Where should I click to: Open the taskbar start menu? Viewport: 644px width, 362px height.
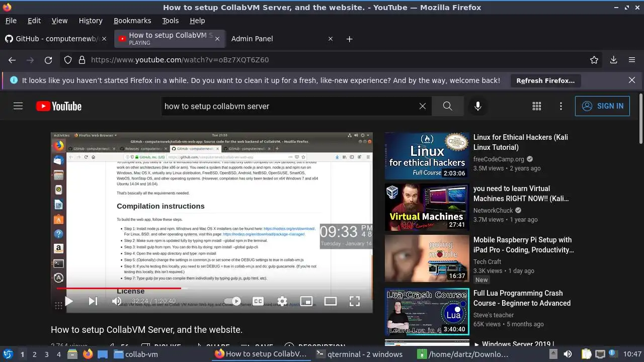pos(8,354)
